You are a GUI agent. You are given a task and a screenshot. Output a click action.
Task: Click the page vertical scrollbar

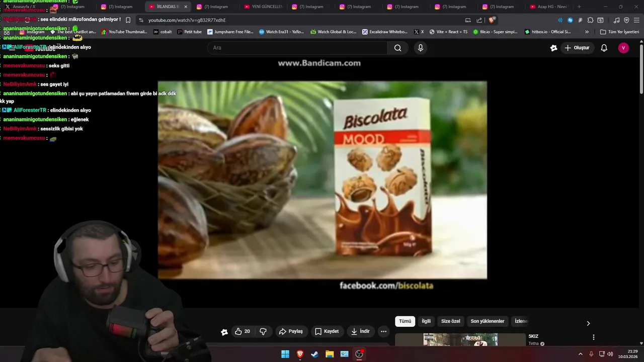tap(641, 68)
